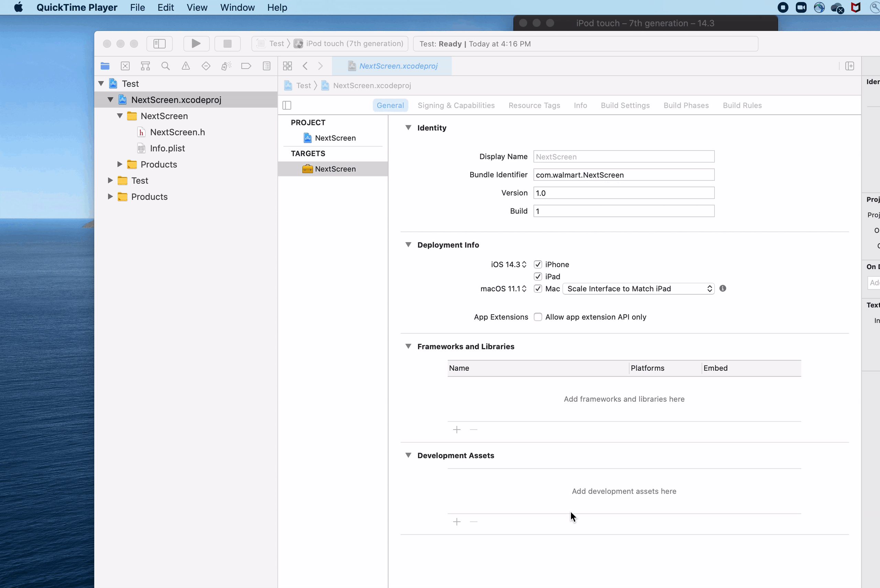Go back in editor history
Image resolution: width=880 pixels, height=588 pixels.
pyautogui.click(x=305, y=66)
